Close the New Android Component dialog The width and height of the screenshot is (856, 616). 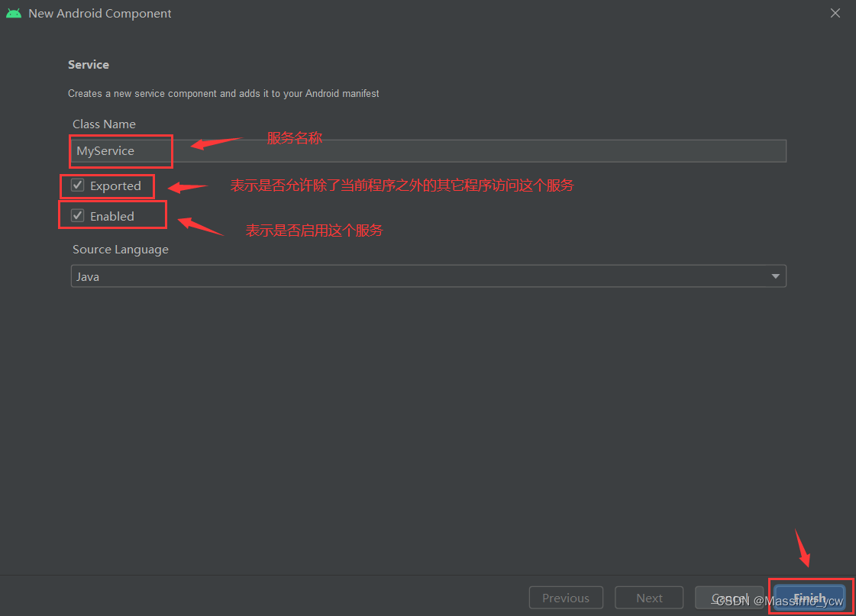[x=835, y=13]
